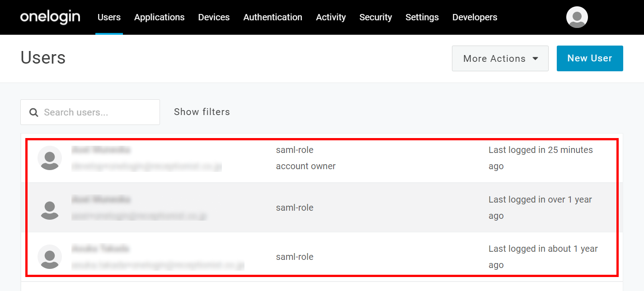Viewport: 644px width, 291px height.
Task: Focus the Search users field
Action: click(x=90, y=112)
